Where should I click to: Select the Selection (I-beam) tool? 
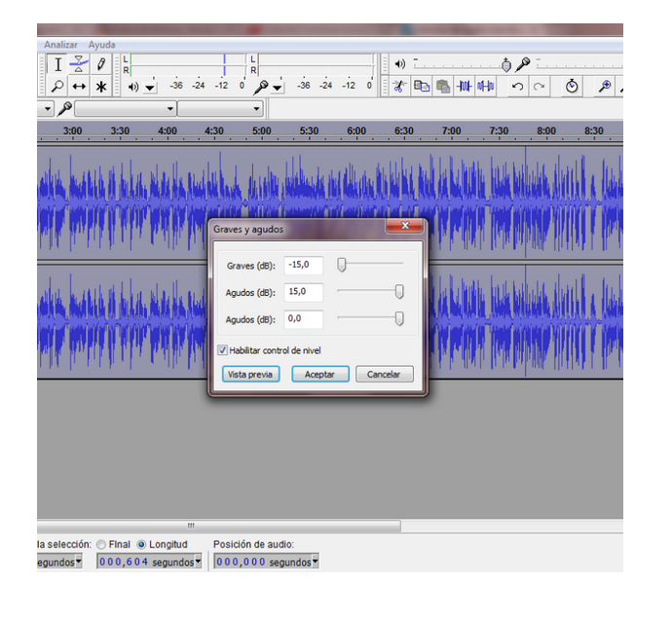[x=57, y=64]
